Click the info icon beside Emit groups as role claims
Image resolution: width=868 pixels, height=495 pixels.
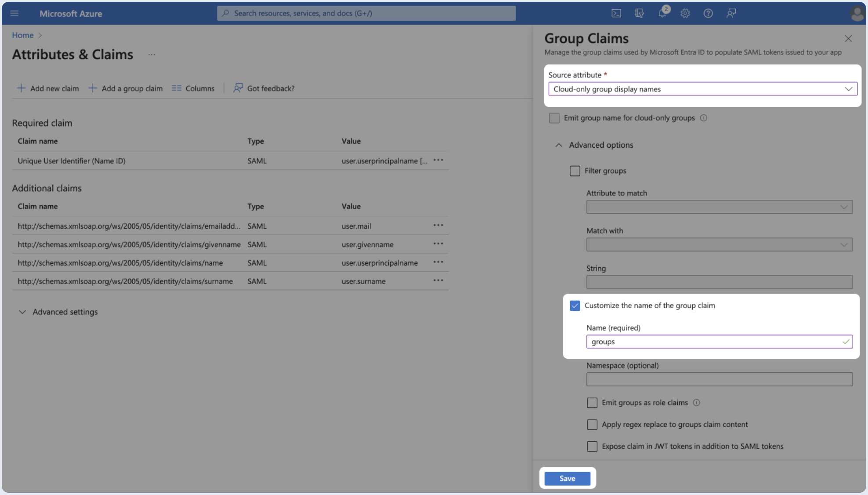click(x=696, y=402)
